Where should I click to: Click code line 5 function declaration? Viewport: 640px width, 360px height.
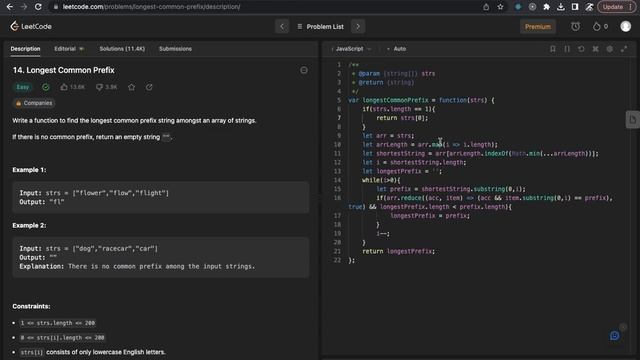coord(421,100)
